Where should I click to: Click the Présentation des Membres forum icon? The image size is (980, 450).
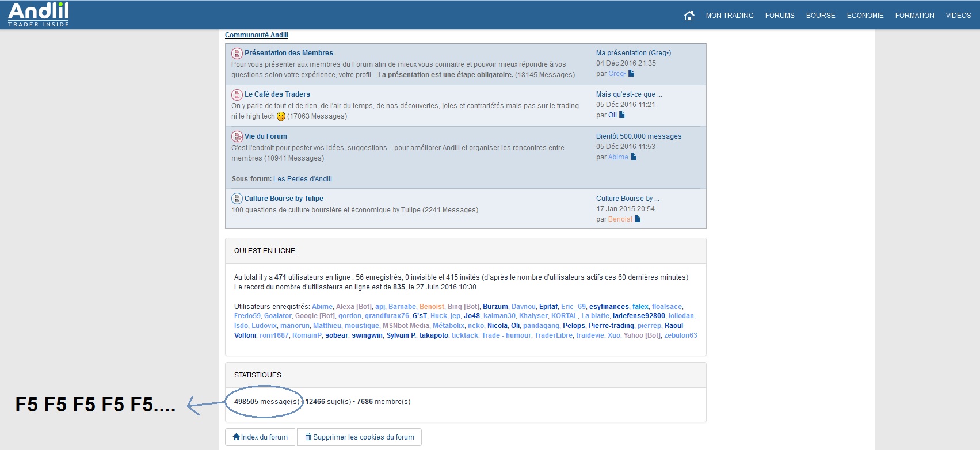(237, 54)
